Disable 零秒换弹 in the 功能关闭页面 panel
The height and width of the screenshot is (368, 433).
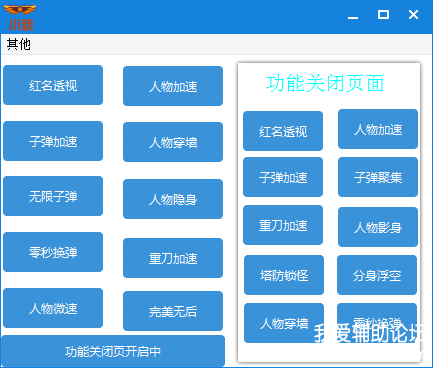click(377, 323)
